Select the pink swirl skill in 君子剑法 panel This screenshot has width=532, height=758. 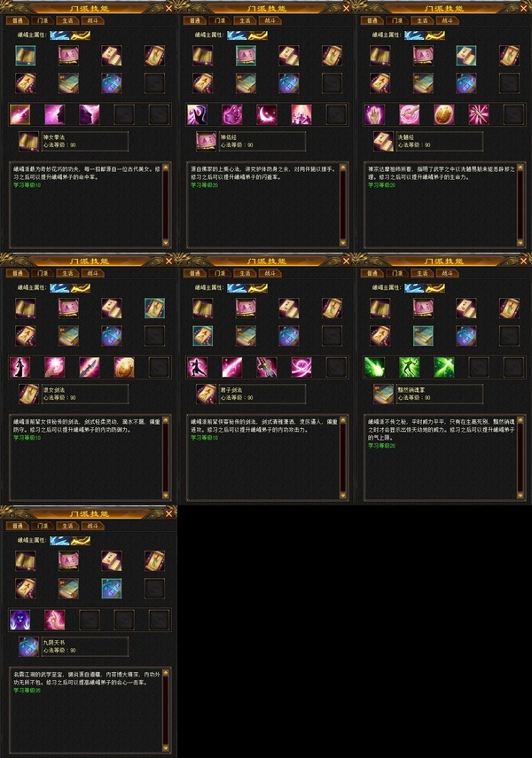tap(301, 367)
